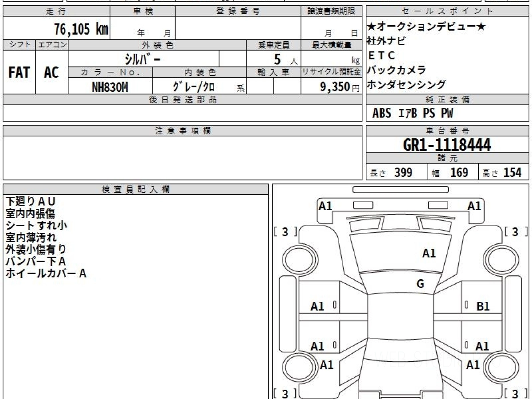Click the 譲渡書類期限 header
This screenshot has height=399, width=532.
click(331, 12)
